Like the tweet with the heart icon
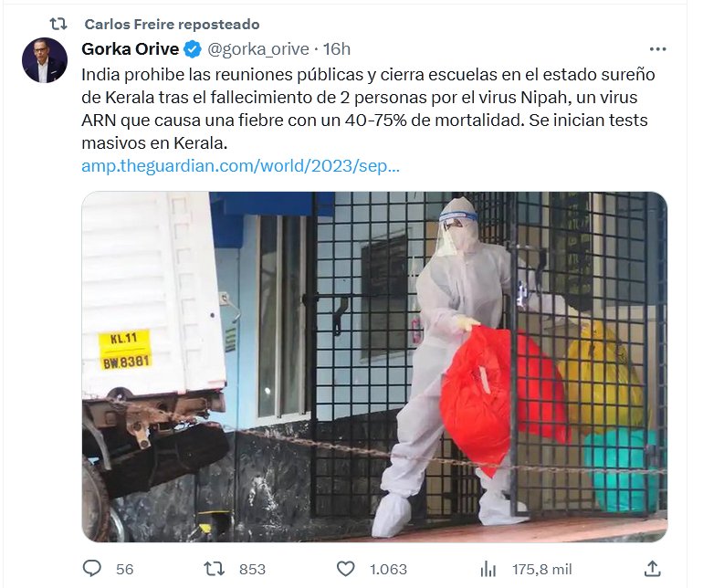The height and width of the screenshot is (588, 703). (346, 569)
